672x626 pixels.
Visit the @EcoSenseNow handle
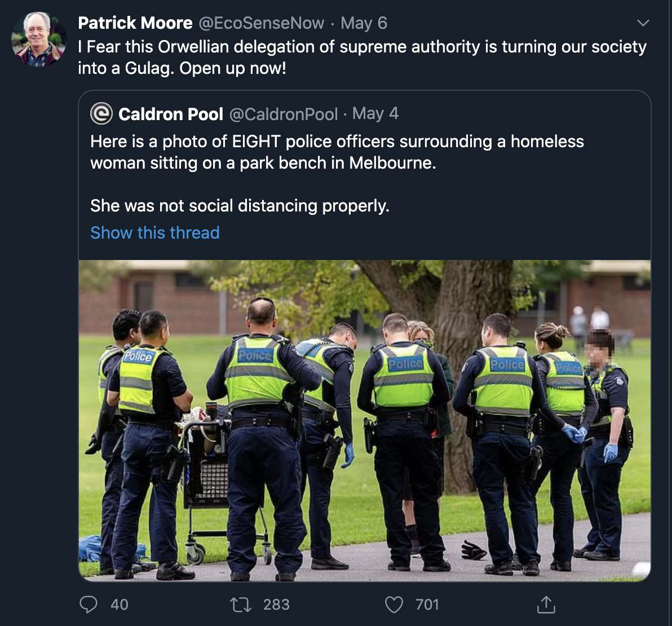point(262,23)
